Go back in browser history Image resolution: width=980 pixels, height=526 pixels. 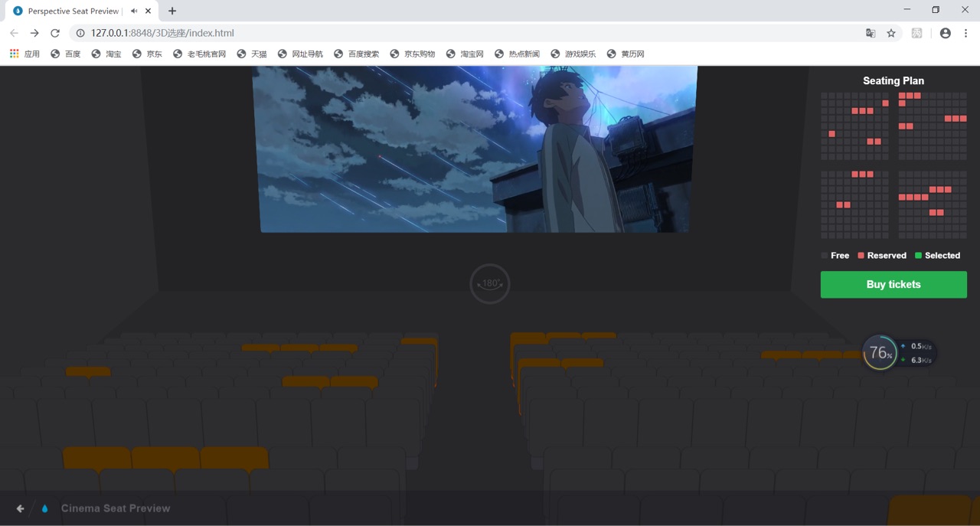point(14,33)
